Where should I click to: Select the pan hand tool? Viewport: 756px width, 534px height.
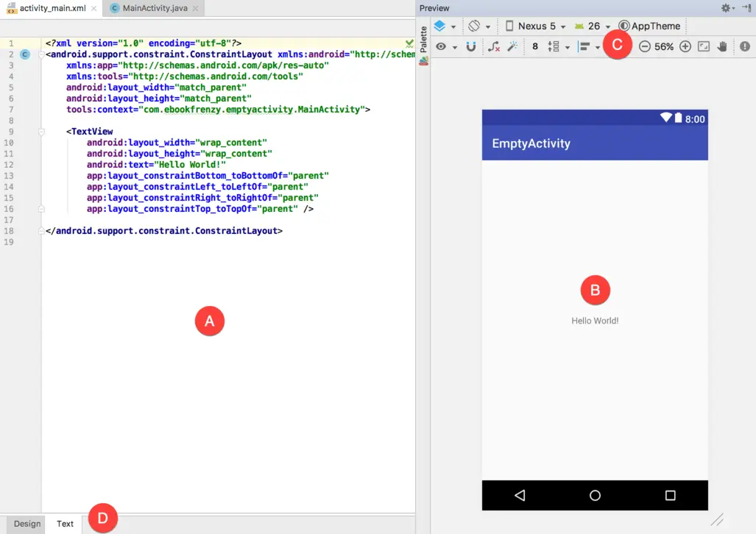point(723,46)
